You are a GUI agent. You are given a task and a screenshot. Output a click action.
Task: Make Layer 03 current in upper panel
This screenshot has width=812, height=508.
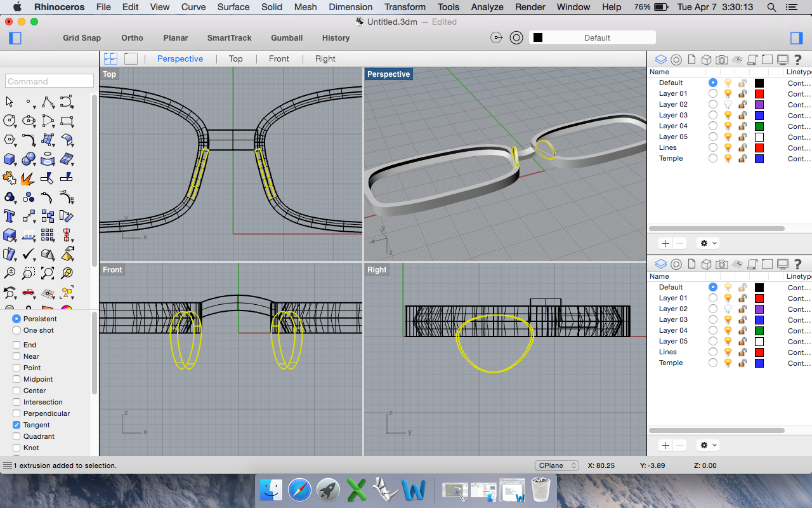point(713,115)
